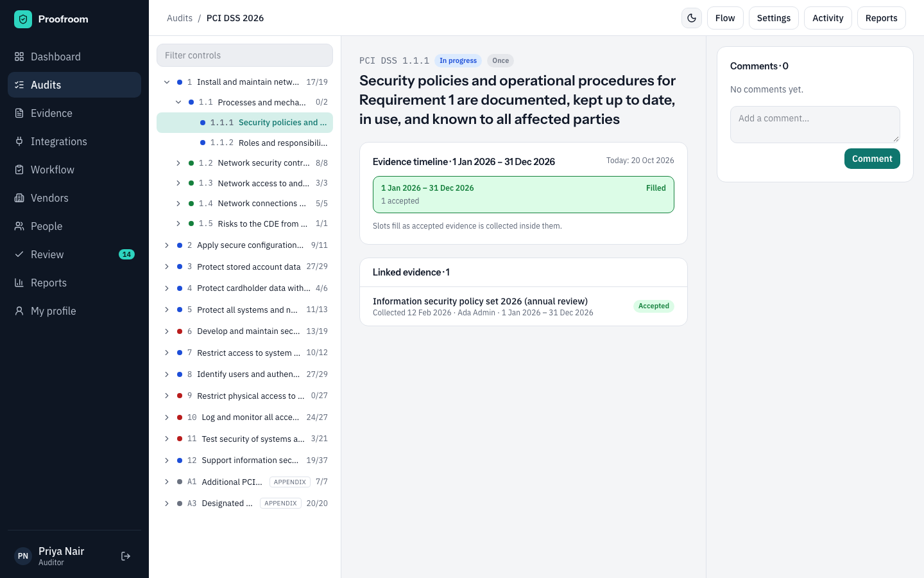The height and width of the screenshot is (578, 924).
Task: Select control 1.1.1 Security policies
Action: (x=244, y=123)
